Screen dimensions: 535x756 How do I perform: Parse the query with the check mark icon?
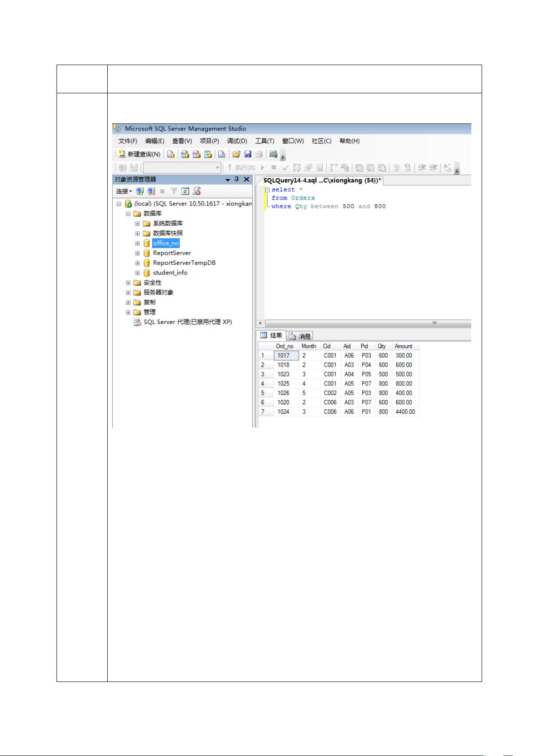coord(285,168)
